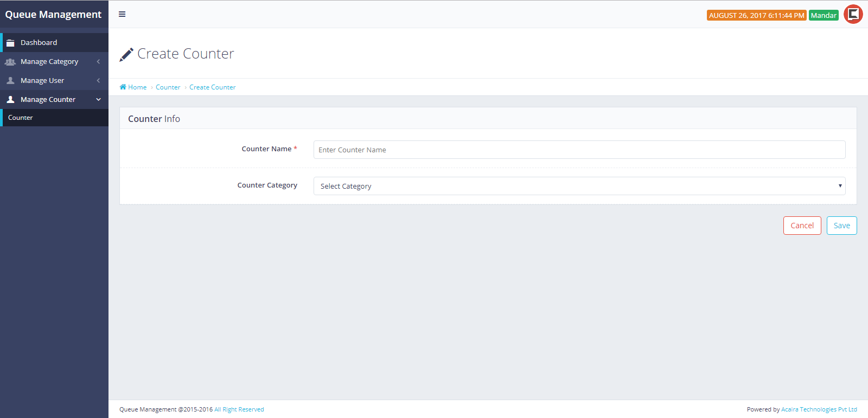Expand the Manage User chevron

[98, 81]
